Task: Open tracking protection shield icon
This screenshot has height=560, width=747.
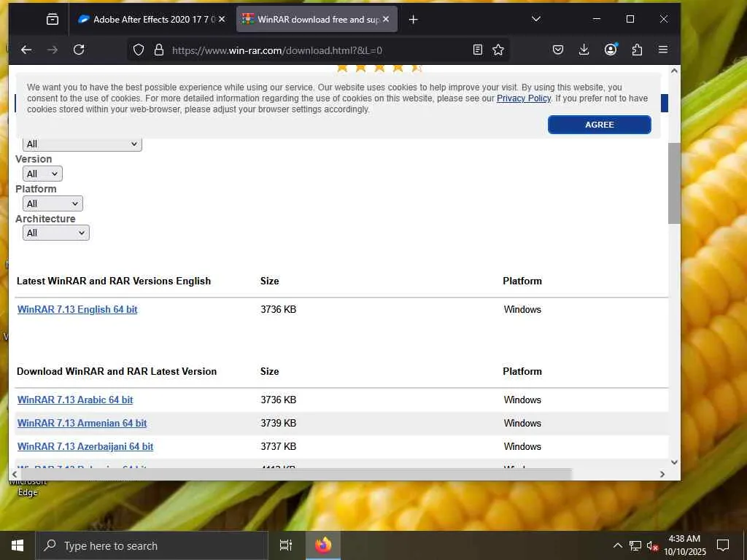Action: pyautogui.click(x=139, y=50)
